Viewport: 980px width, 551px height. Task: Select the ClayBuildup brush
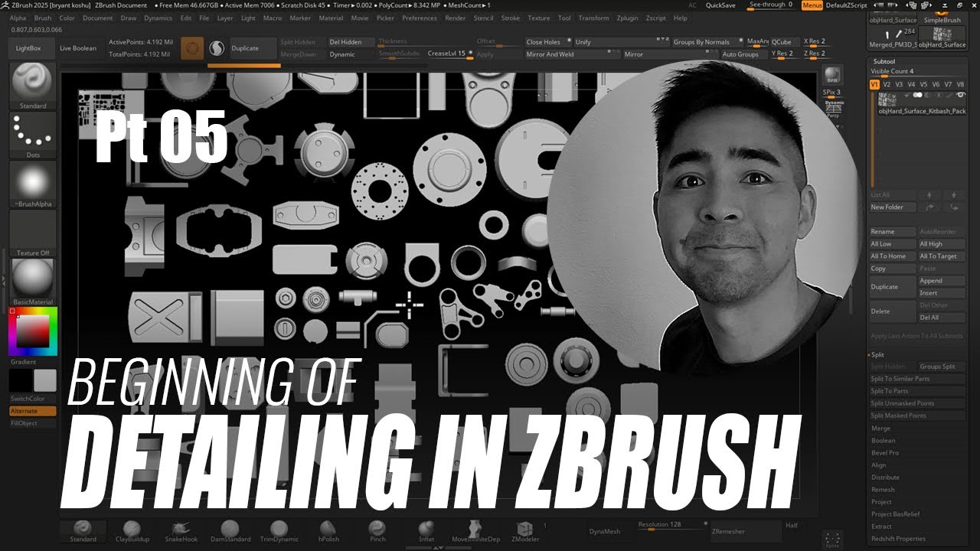point(132,531)
